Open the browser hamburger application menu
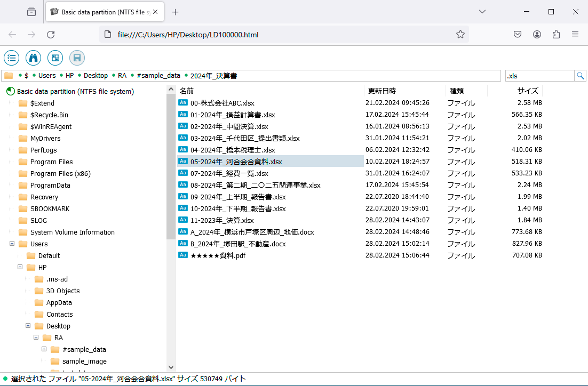Screen dimensions: 588x386 pos(575,34)
